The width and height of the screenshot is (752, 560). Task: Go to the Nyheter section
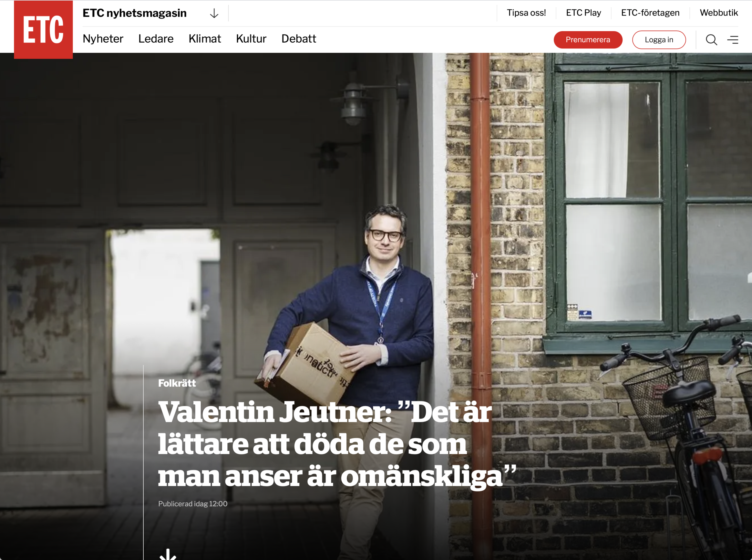pyautogui.click(x=103, y=39)
